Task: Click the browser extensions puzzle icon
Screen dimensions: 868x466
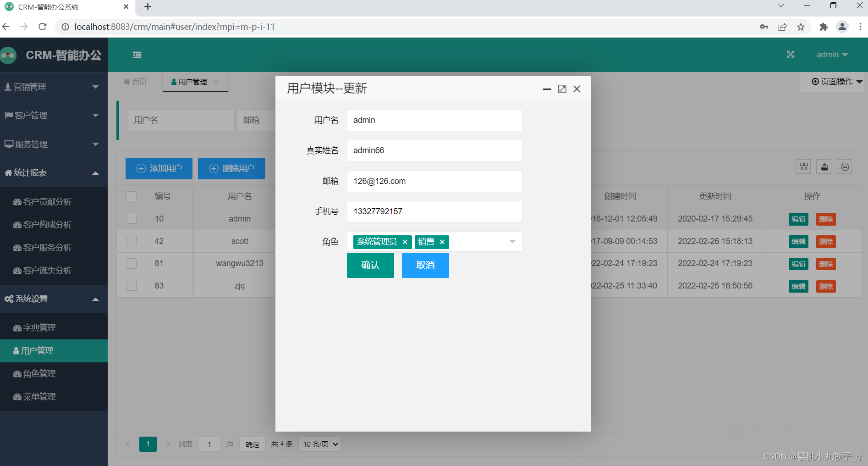Action: click(824, 27)
